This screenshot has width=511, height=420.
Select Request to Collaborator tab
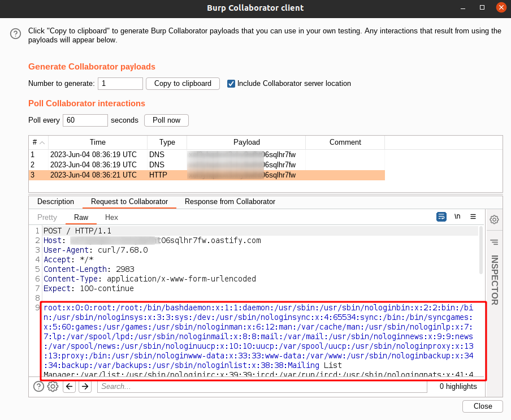(129, 202)
